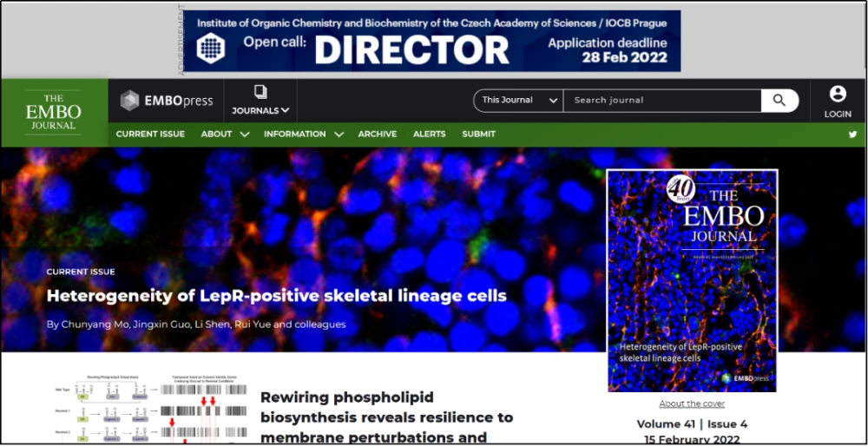Image resolution: width=868 pixels, height=446 pixels.
Task: Expand the About menu chevron
Action: click(245, 134)
